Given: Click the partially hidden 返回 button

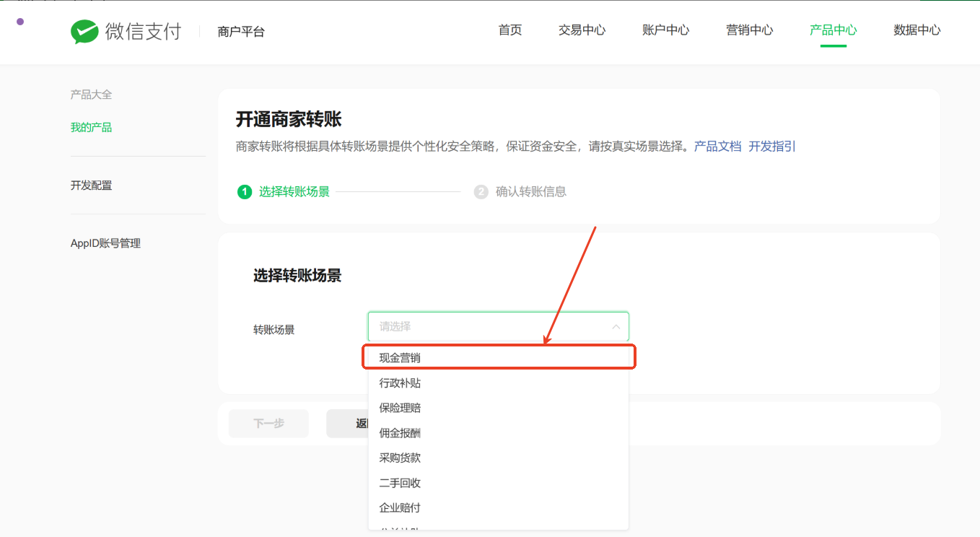Looking at the screenshot, I should (348, 424).
